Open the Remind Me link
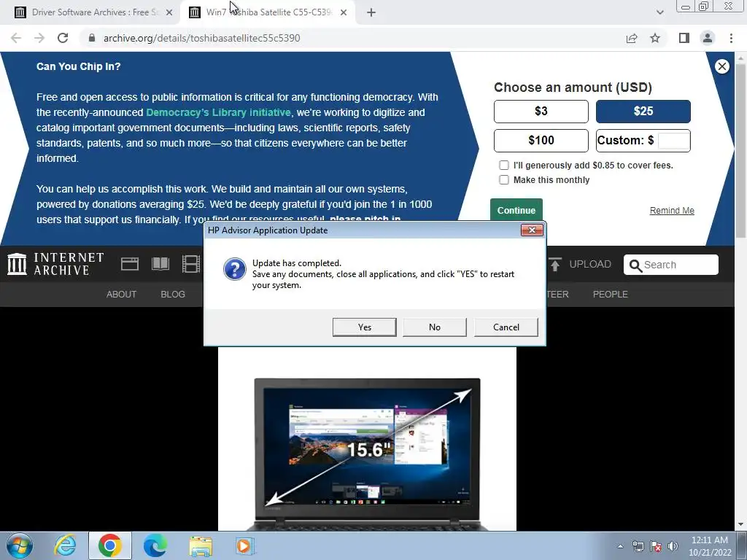747x560 pixels. click(672, 211)
